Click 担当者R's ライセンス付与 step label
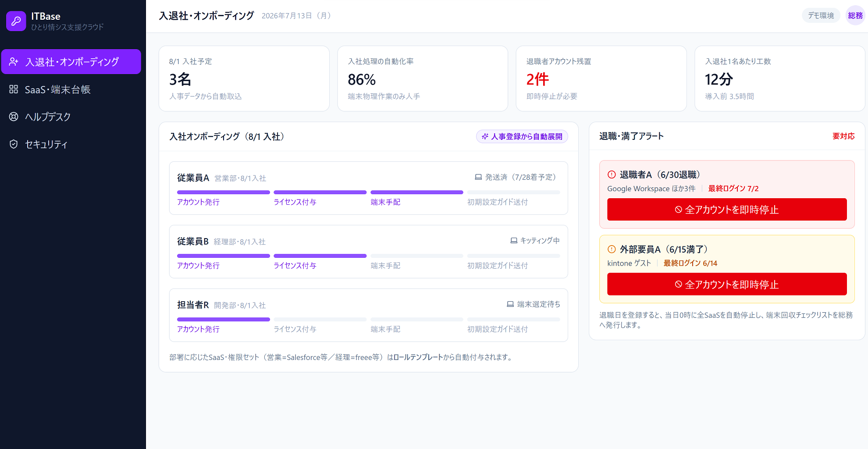The image size is (868, 449). point(295,329)
